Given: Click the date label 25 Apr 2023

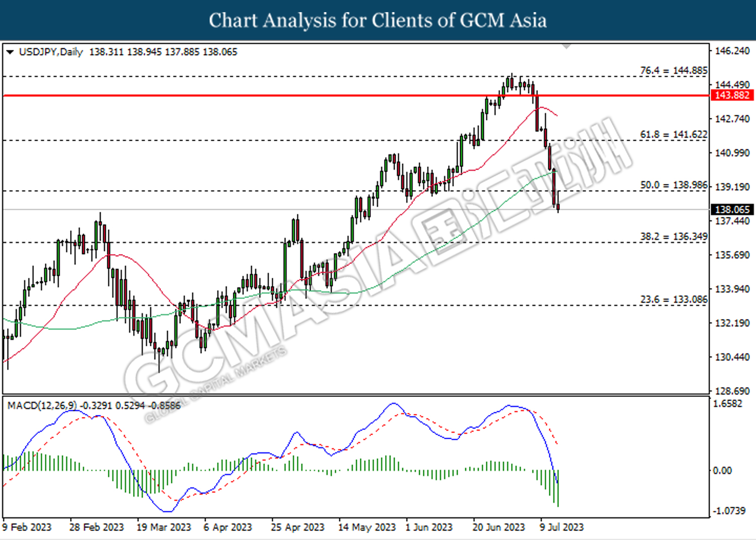Looking at the screenshot, I should click(x=297, y=527).
